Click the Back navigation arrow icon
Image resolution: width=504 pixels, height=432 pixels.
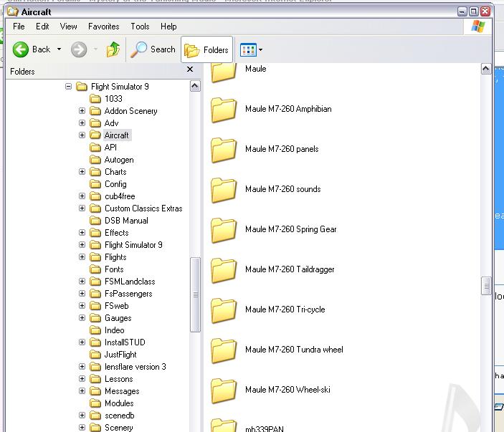(21, 49)
